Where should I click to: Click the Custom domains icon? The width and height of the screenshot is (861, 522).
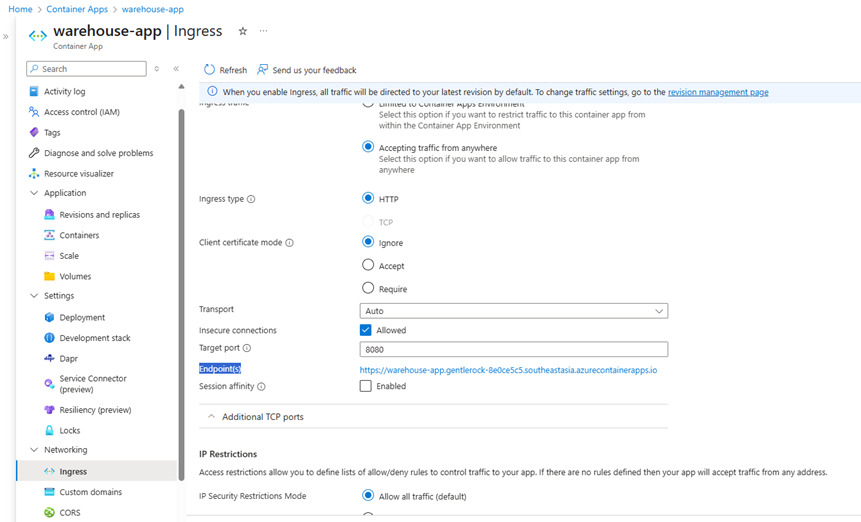click(49, 492)
